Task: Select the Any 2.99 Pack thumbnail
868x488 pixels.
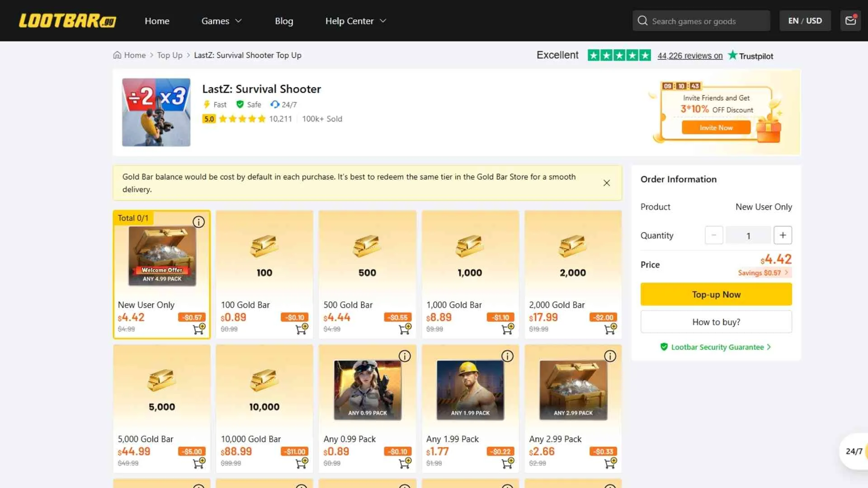Action: coord(573,390)
